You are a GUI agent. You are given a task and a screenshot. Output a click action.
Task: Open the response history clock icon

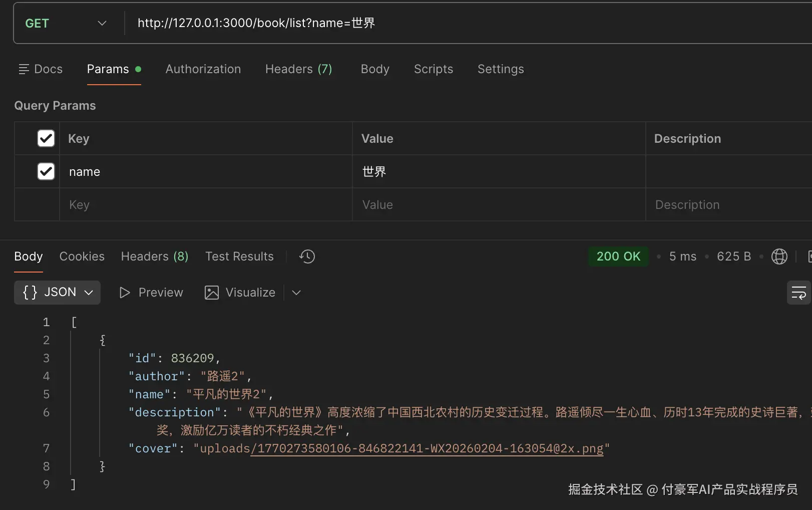pyautogui.click(x=307, y=257)
